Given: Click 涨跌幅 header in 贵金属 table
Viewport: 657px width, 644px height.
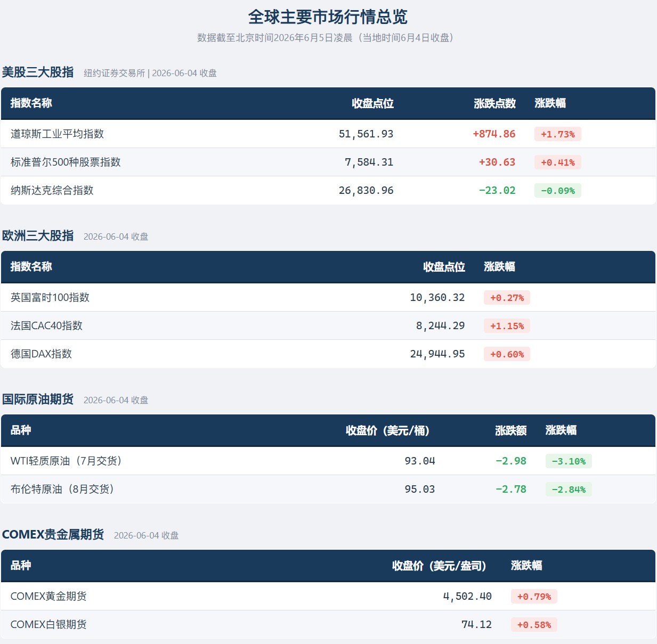Looking at the screenshot, I should point(526,566).
